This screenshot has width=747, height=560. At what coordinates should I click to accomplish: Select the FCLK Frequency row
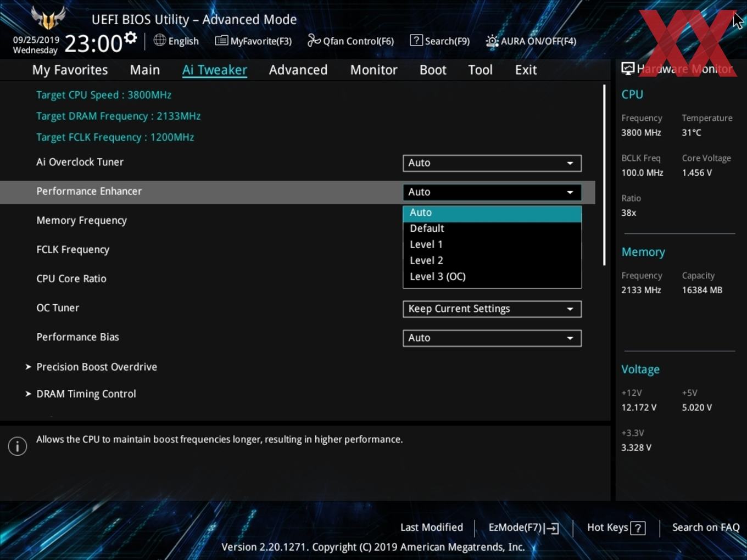click(x=73, y=249)
